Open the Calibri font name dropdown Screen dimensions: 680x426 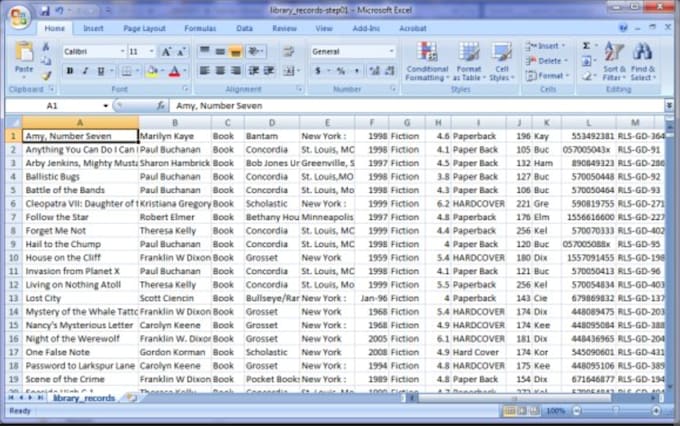pyautogui.click(x=122, y=52)
